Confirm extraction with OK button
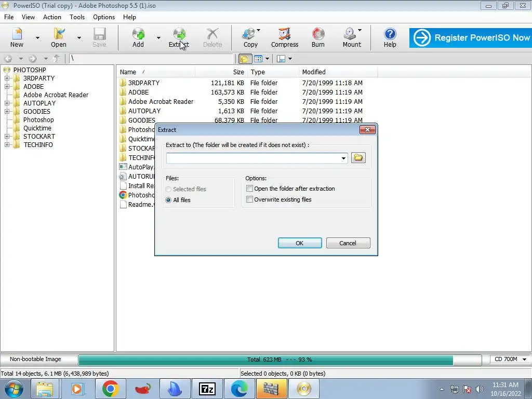The height and width of the screenshot is (399, 532). click(x=300, y=243)
